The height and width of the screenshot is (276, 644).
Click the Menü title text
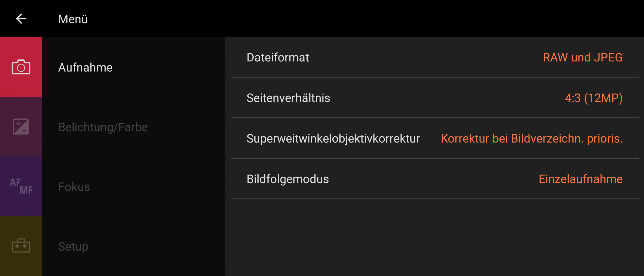point(73,19)
